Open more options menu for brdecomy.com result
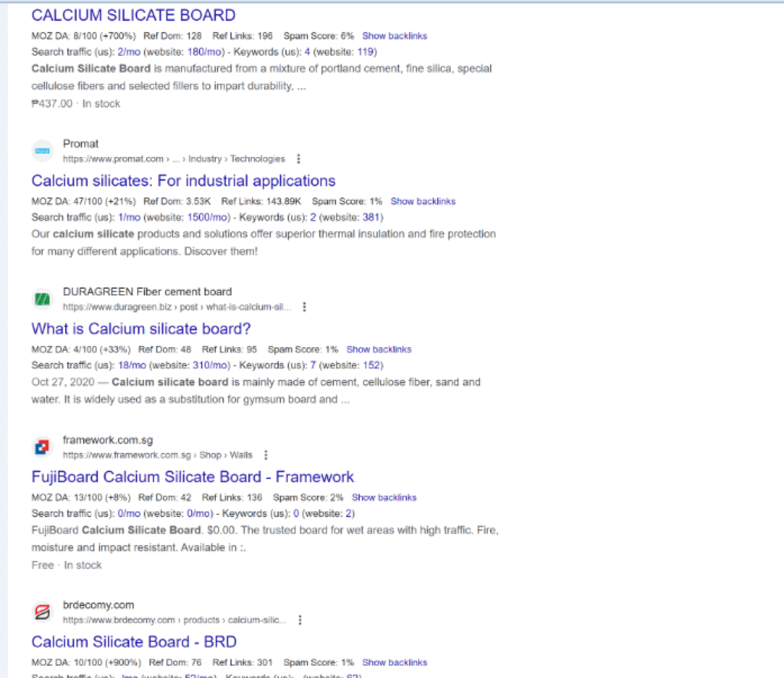The height and width of the screenshot is (678, 784). [300, 620]
